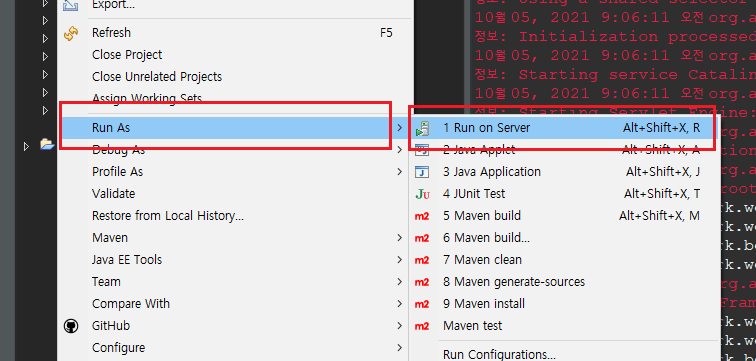Screen dimensions: 756x361
Task: Click submenu arrow next to Java EE Tools
Action: tap(399, 260)
